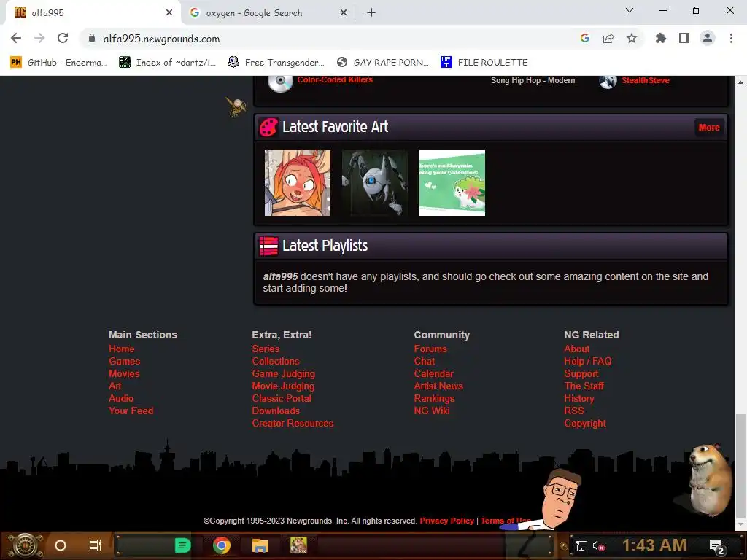Open the Classic Portal link
Screen dimensions: 747x560
click(282, 398)
